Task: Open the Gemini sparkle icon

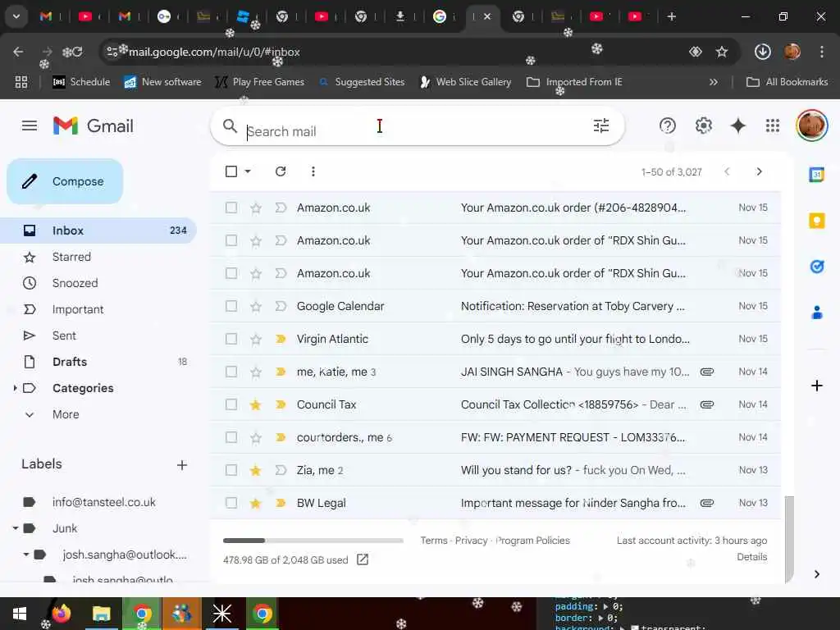Action: [x=738, y=126]
